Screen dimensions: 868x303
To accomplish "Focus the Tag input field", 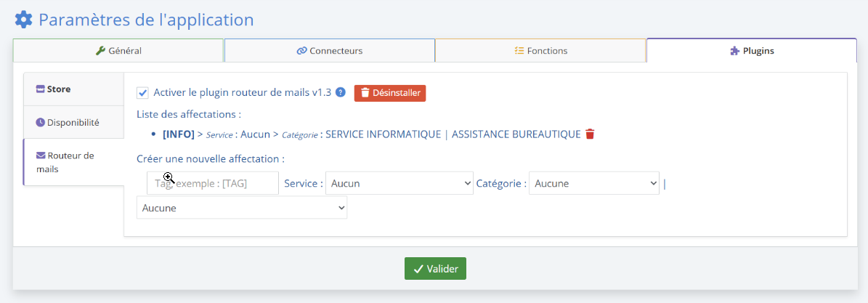I will click(212, 183).
